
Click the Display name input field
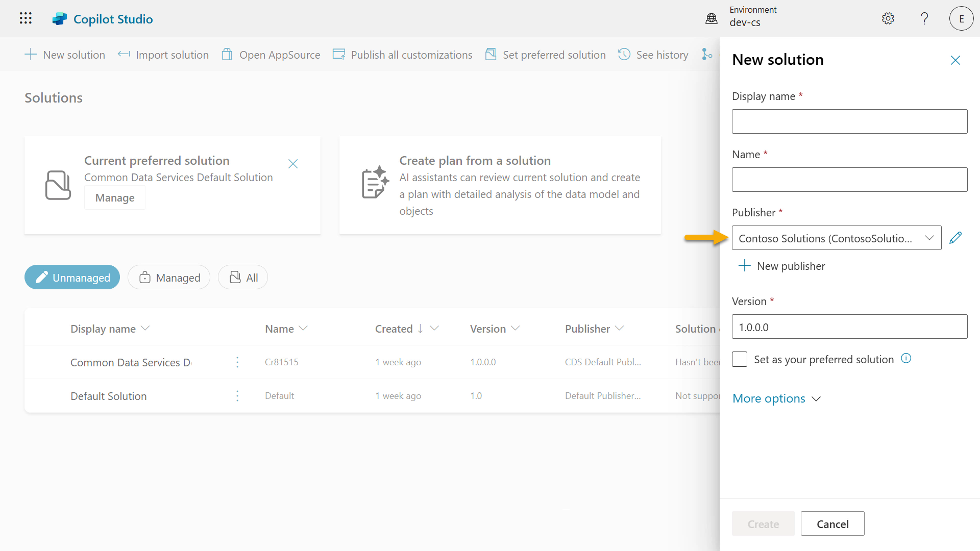[x=849, y=121]
